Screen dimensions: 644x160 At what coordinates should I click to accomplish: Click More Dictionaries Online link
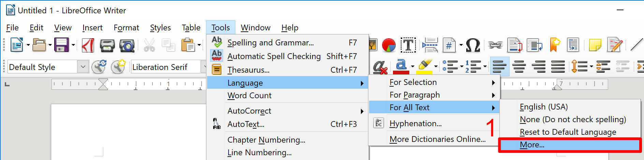[x=434, y=139]
